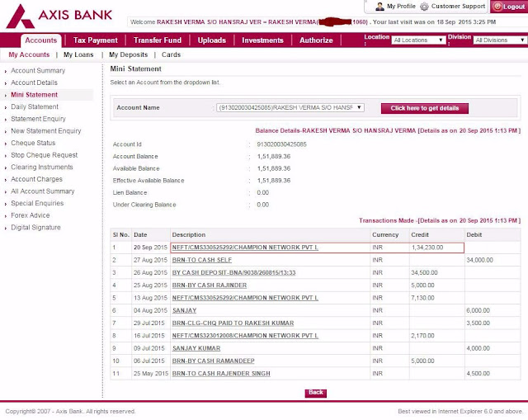This screenshot has height=420, width=528.
Task: Open All Account Summary in sidebar
Action: point(42,191)
